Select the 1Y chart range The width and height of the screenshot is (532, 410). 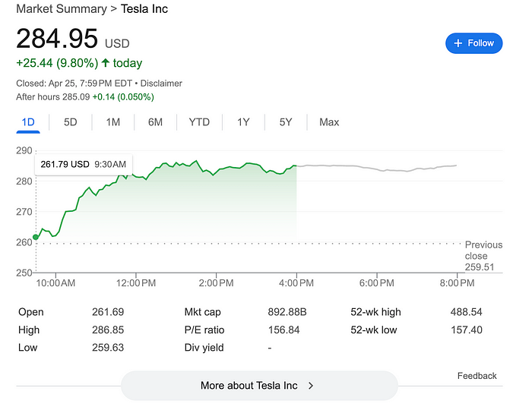pos(243,122)
